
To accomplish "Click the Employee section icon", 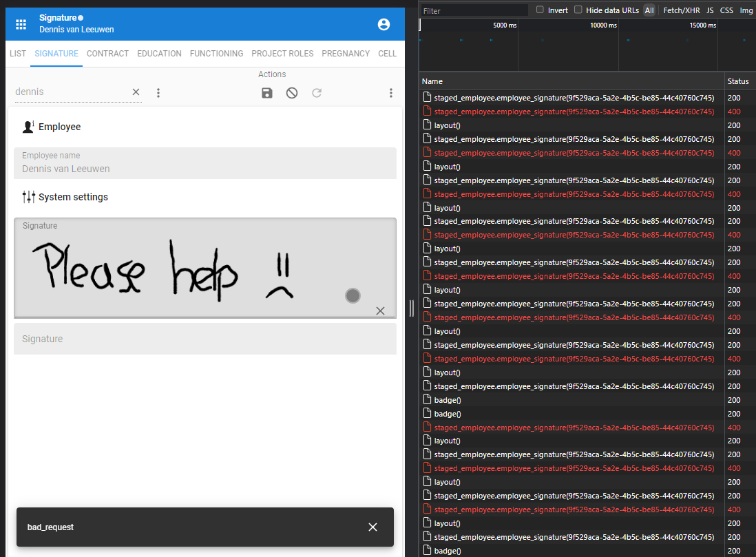I will (28, 127).
